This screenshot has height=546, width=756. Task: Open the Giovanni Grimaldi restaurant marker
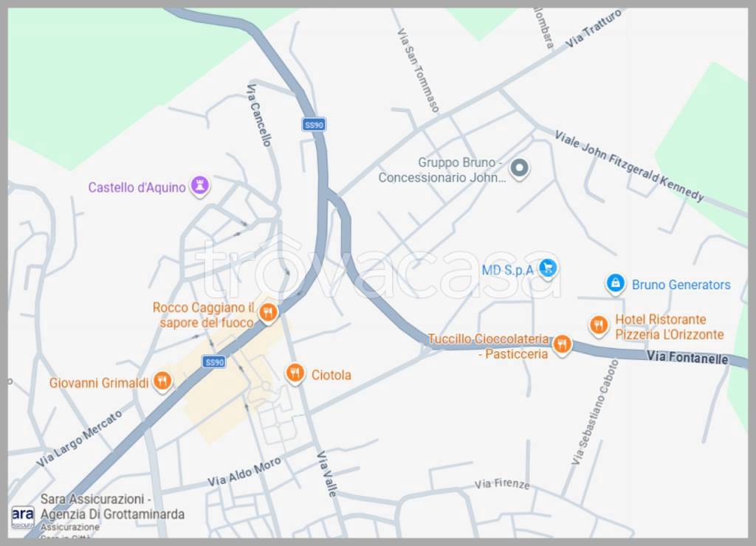tap(162, 381)
